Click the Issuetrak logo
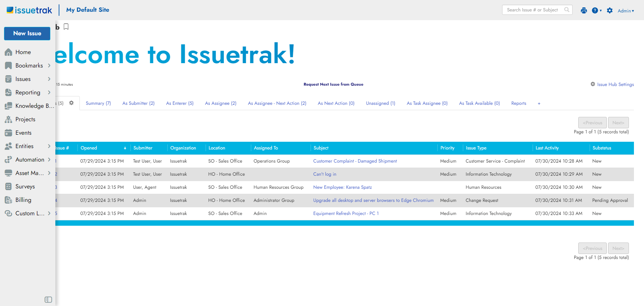 point(29,10)
